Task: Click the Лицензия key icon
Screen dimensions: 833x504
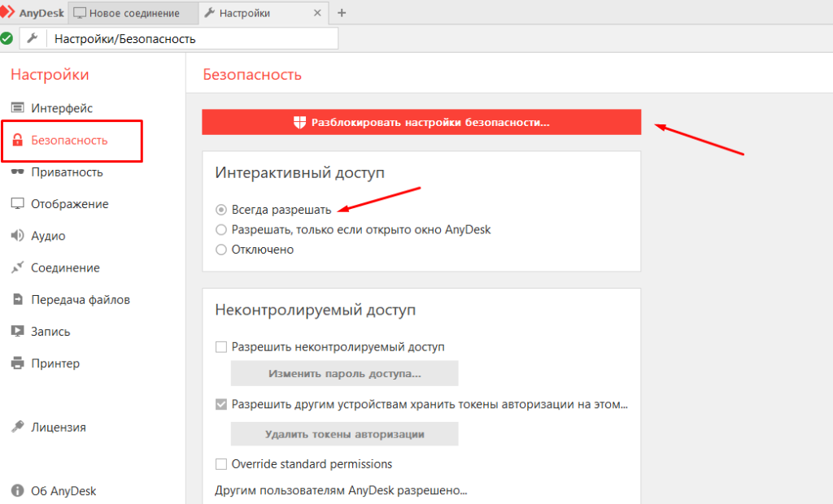Action: click(x=18, y=427)
